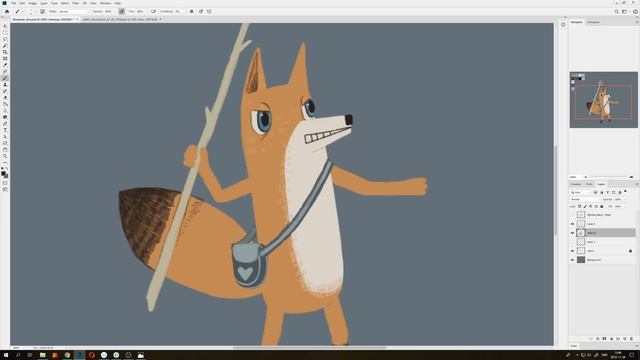
Task: Toggle lock all padlock in Lock row
Action: (x=602, y=206)
